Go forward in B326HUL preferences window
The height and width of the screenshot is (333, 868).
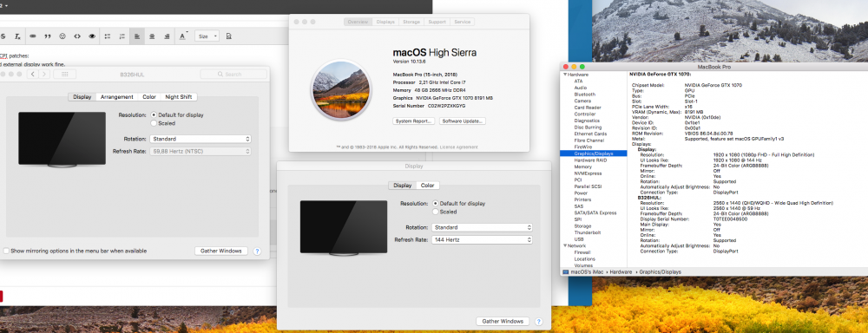click(x=44, y=74)
